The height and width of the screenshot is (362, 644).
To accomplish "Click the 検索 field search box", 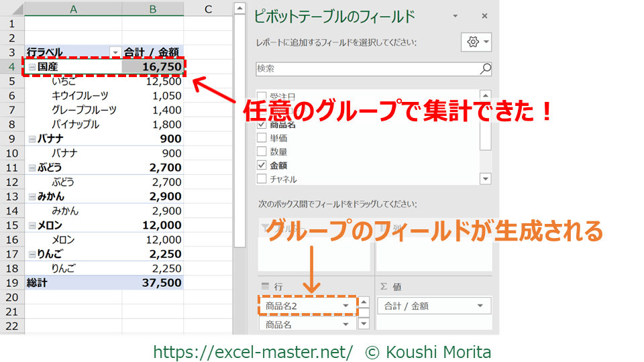I will point(366,68).
